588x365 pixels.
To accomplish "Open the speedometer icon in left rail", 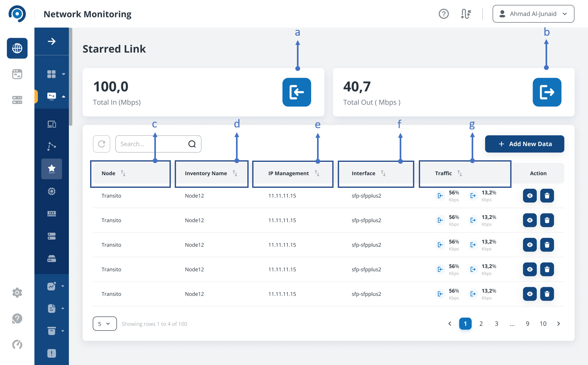I will 17,344.
